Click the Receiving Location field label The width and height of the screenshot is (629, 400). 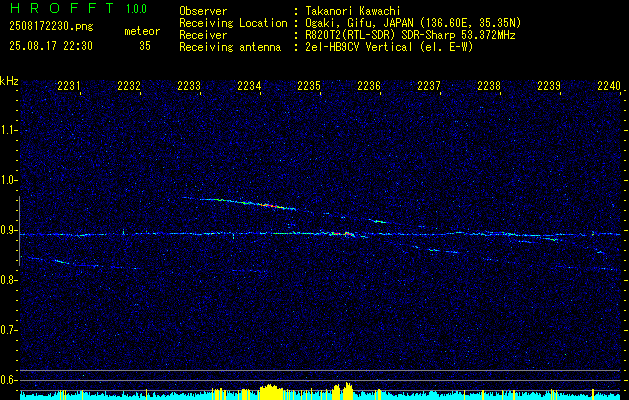click(x=233, y=23)
